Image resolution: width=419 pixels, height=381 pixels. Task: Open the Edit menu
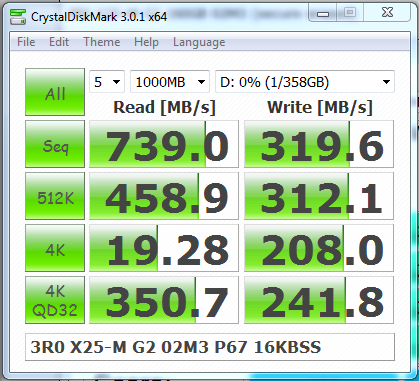(59, 42)
